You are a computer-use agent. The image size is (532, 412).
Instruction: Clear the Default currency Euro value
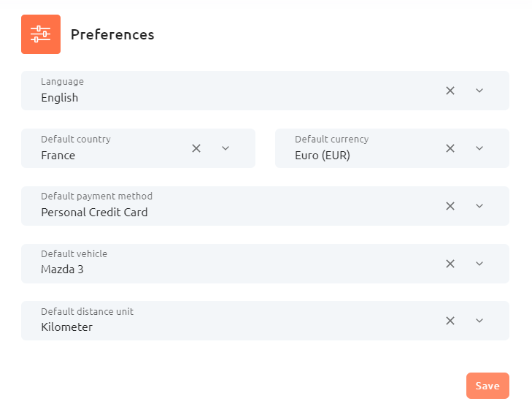450,148
